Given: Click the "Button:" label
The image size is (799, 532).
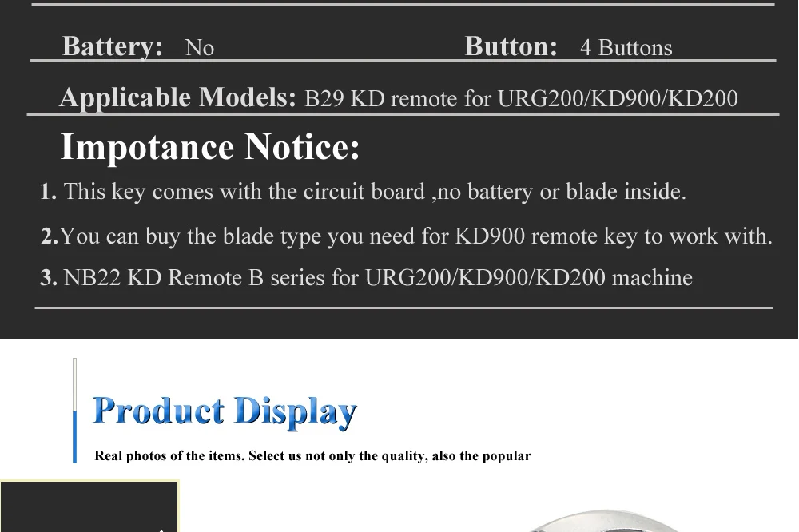Looking at the screenshot, I should click(511, 46).
